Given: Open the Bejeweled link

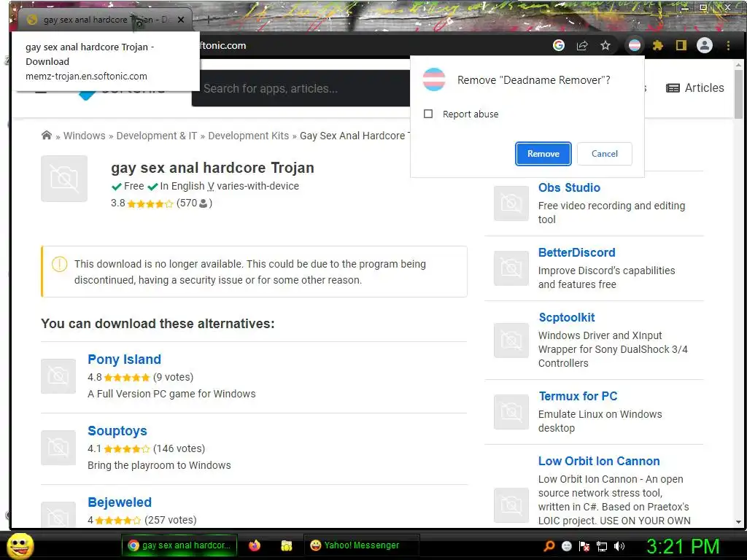Looking at the screenshot, I should 120,502.
